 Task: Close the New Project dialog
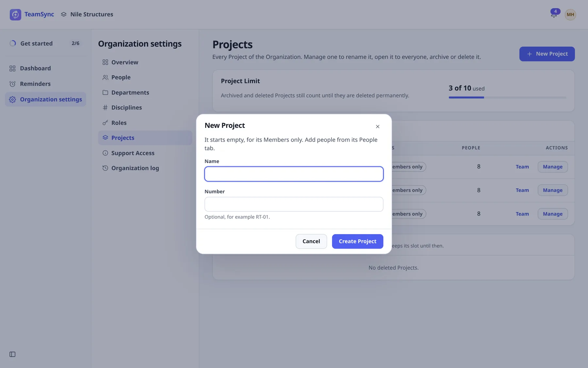378,127
